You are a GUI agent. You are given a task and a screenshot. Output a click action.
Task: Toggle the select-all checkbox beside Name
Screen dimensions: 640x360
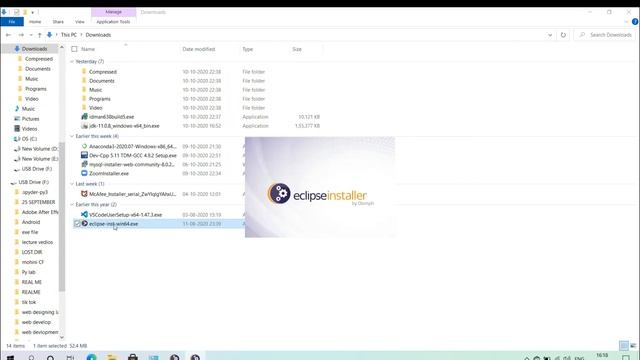[74, 49]
